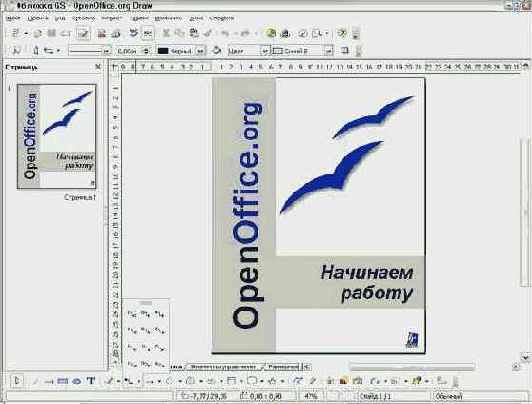This screenshot has width=532, height=404.
Task: Click the 47% zoom value in the status bar
Action: (311, 396)
